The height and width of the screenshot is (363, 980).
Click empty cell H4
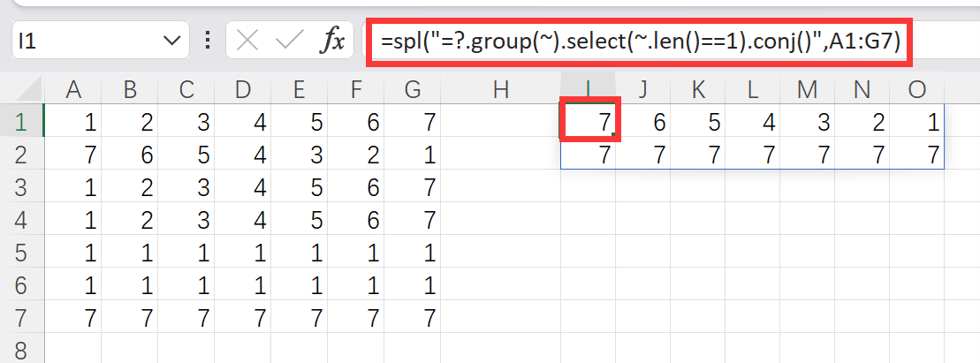pos(501,218)
